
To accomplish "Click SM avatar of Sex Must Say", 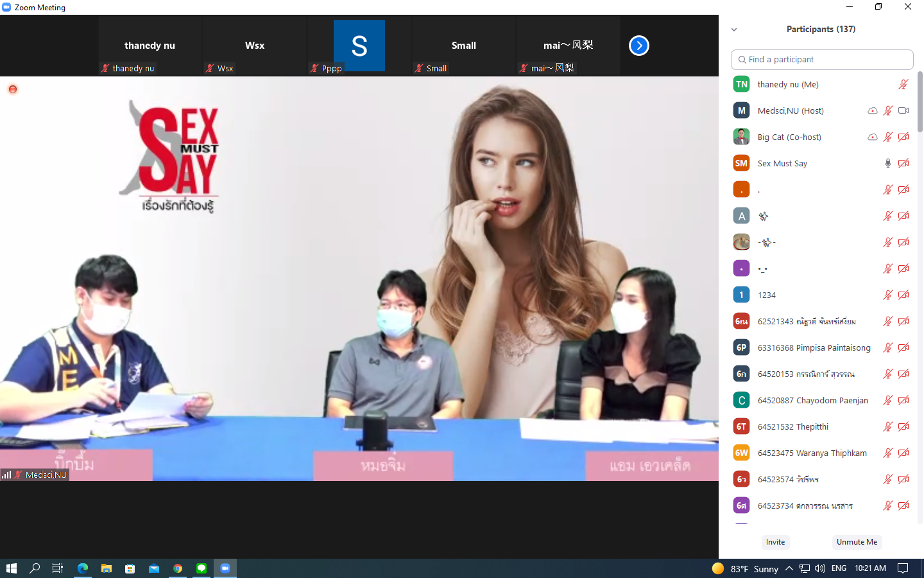I will (x=741, y=163).
